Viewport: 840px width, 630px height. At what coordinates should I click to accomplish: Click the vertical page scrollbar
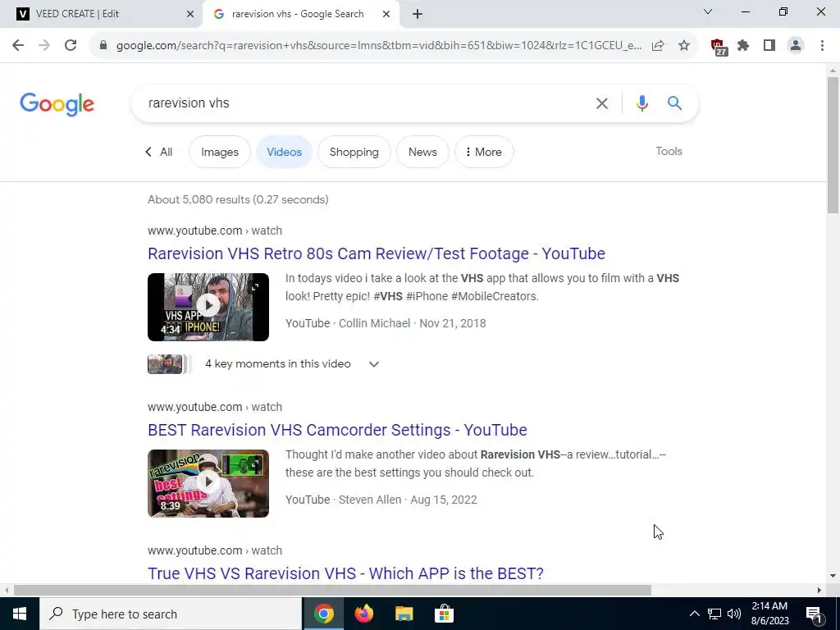point(833,144)
